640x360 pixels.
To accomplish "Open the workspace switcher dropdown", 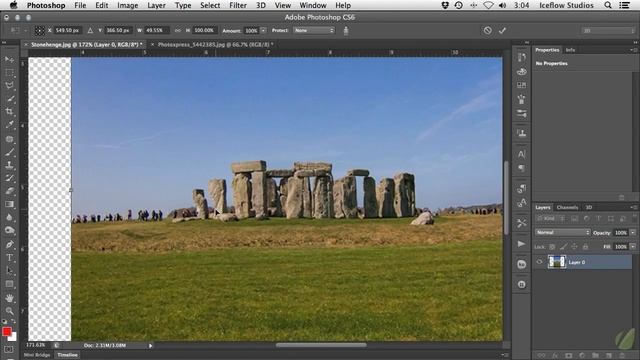I will (608, 31).
